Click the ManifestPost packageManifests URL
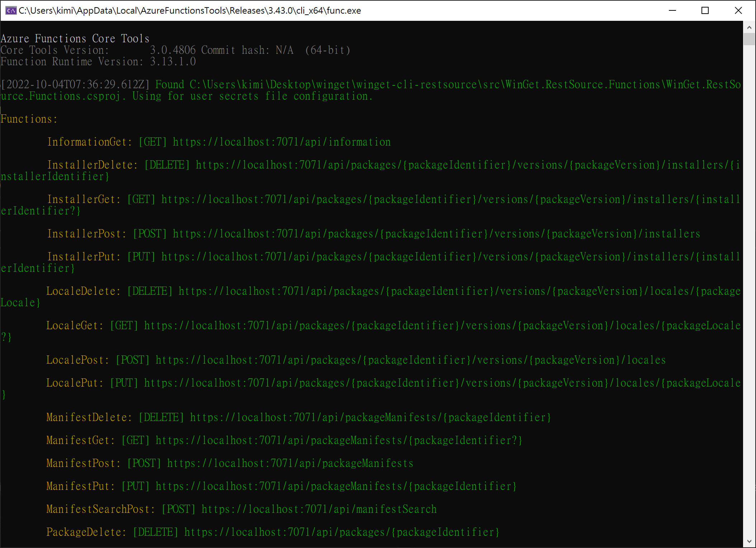Screen dimensions: 756x548 point(290,463)
